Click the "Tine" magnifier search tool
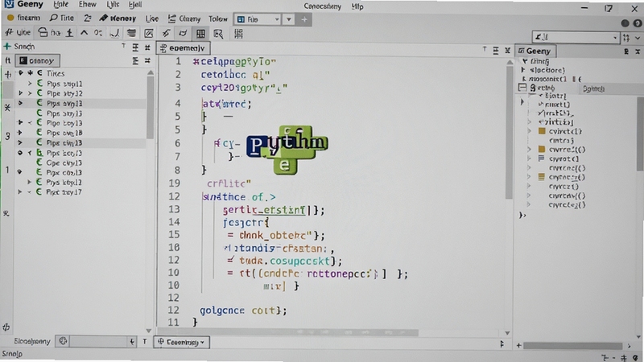This screenshot has width=644, height=362. (62, 18)
